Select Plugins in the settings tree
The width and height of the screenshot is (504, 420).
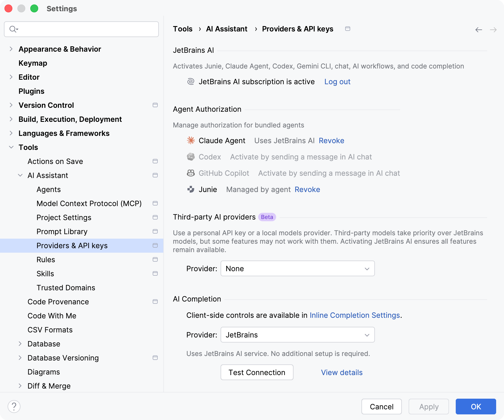click(x=31, y=91)
